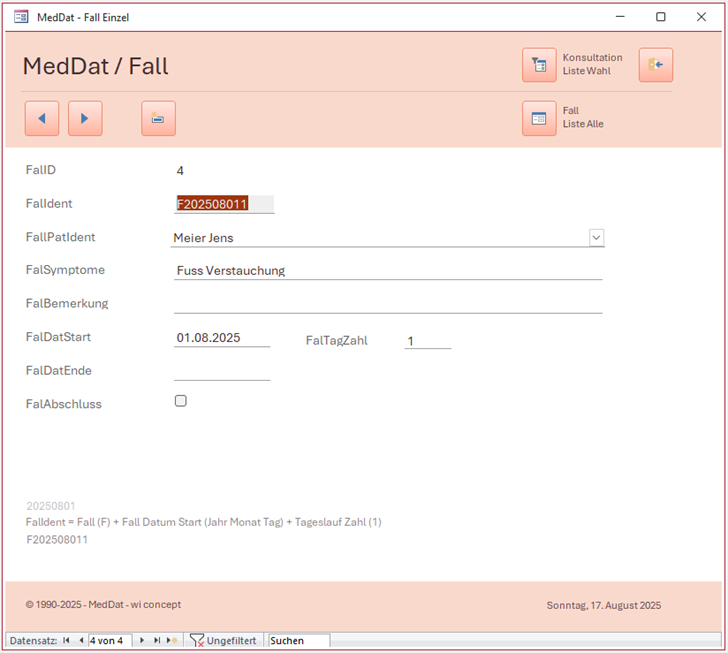
Task: Click the empty FalBemerkung field
Action: (x=388, y=303)
